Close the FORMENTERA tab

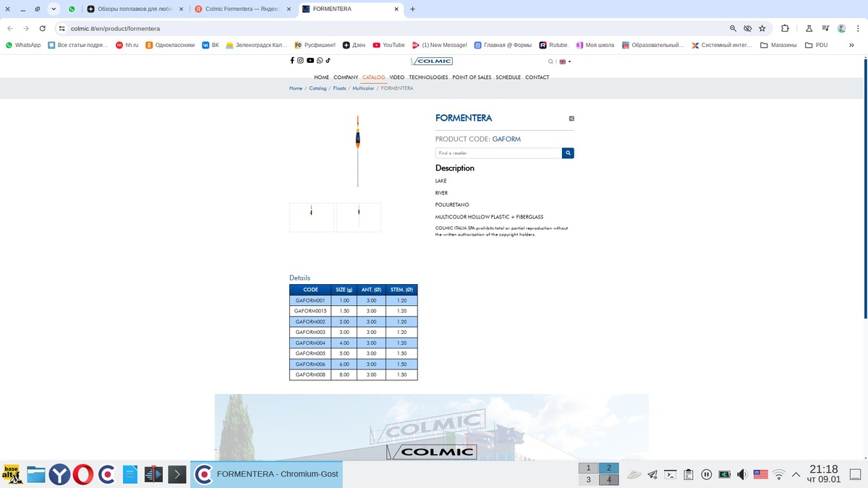(x=396, y=9)
